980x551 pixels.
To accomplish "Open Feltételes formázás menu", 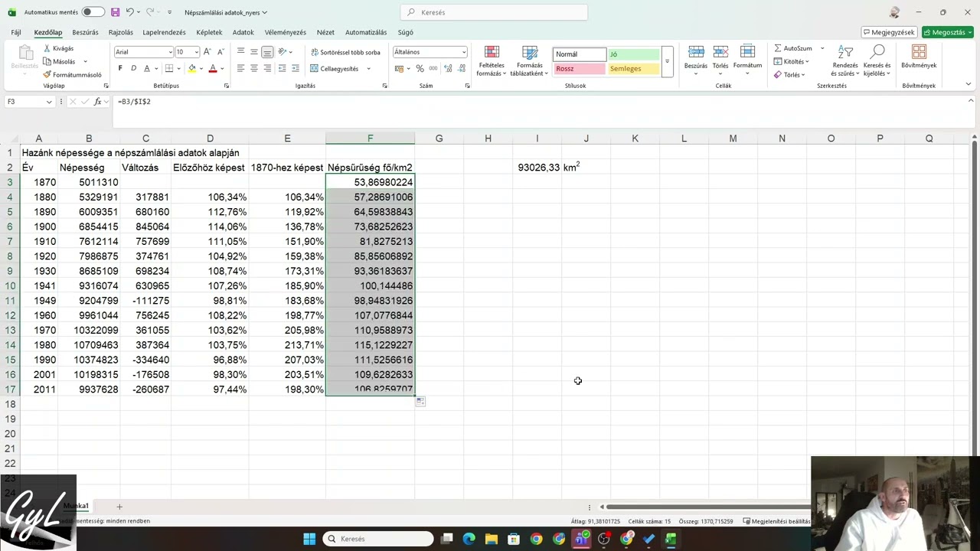I will (492, 61).
